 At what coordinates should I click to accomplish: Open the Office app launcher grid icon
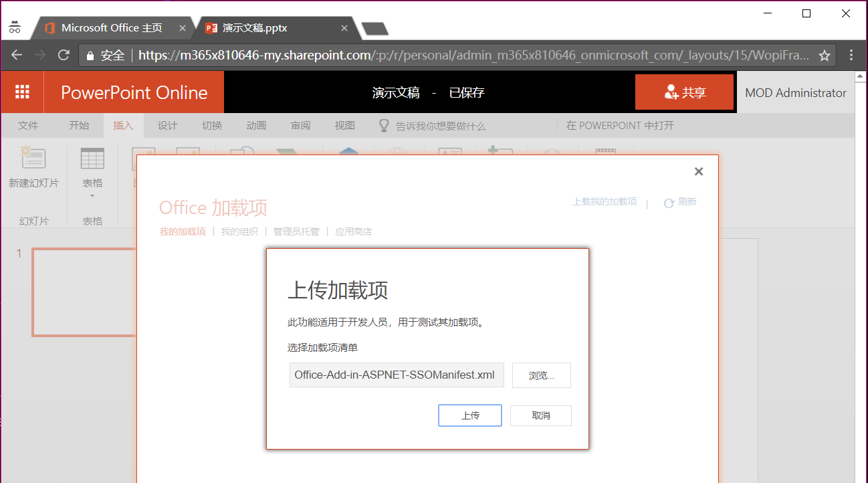click(22, 92)
